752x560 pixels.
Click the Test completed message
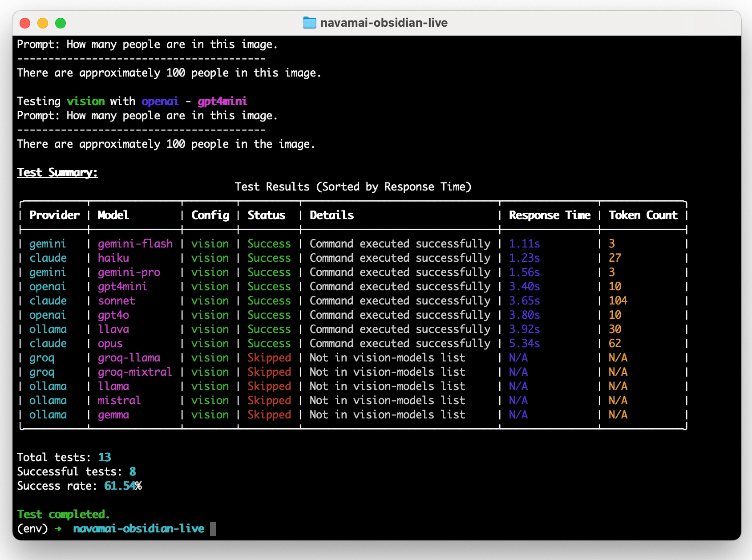click(63, 514)
